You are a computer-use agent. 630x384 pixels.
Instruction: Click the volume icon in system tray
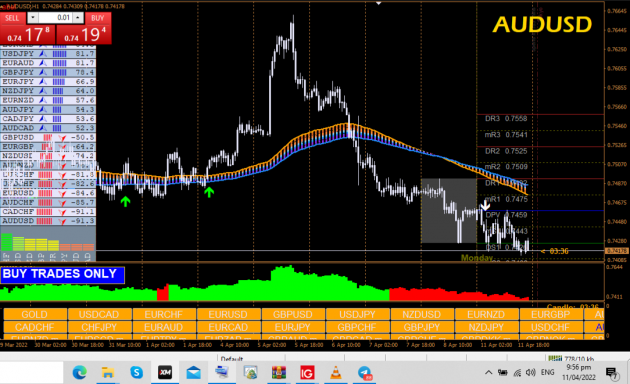531,372
